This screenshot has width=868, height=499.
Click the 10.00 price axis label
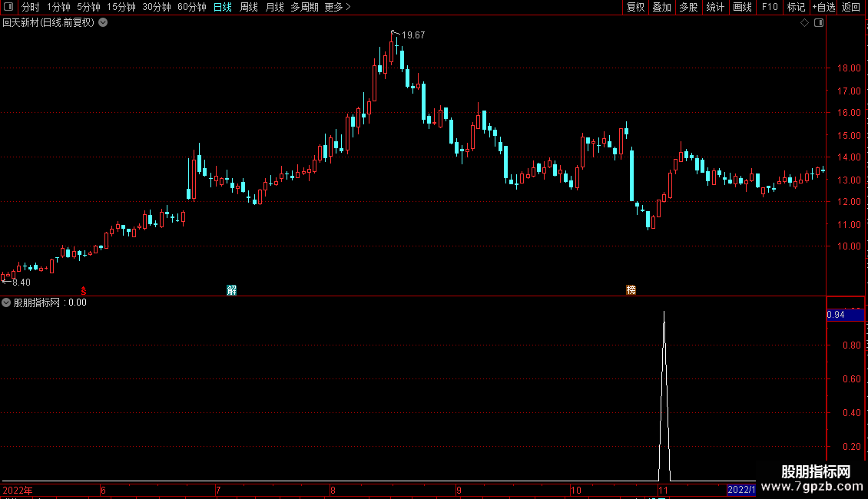coord(849,246)
